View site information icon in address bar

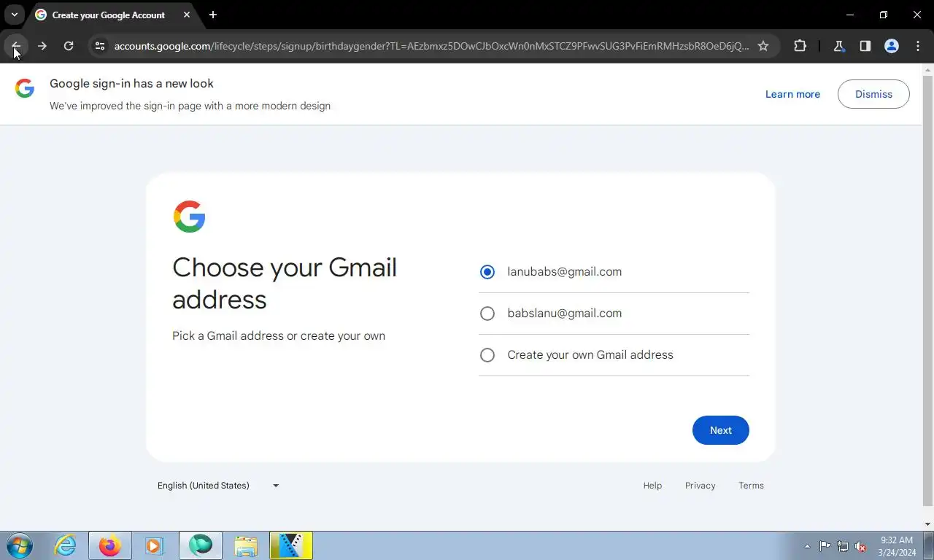[x=101, y=46]
